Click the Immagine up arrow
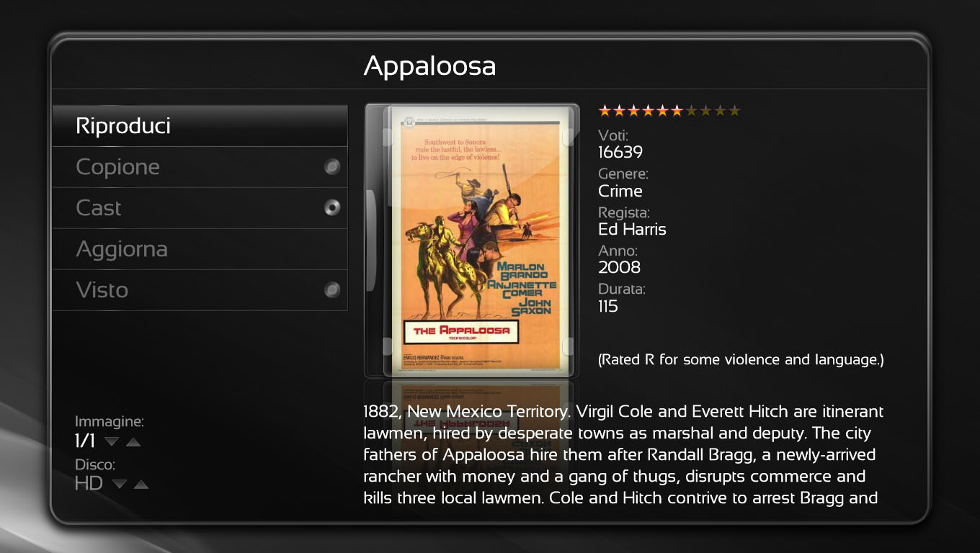The height and width of the screenshot is (553, 980). coord(133,441)
